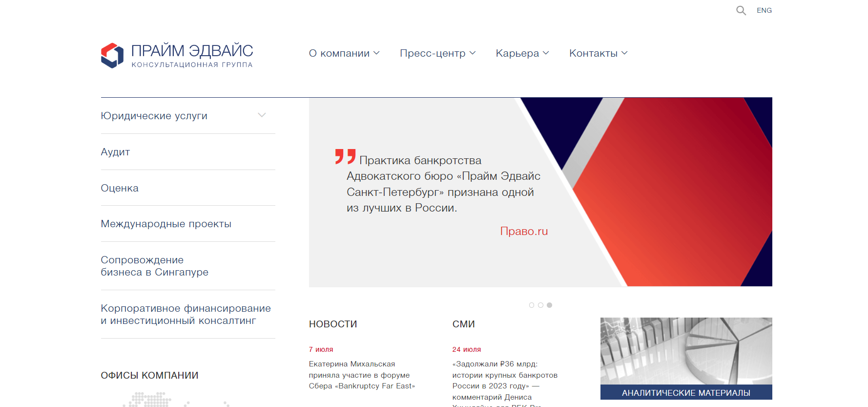
Task: Open Корпоративное финансирование и инвестиционный консалтинг
Action: (186, 314)
